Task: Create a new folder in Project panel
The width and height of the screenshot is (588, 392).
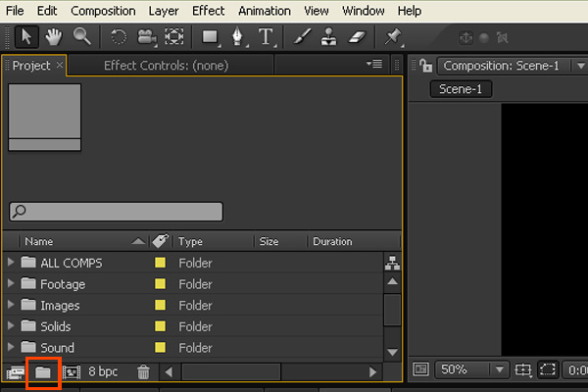Action: 43,372
